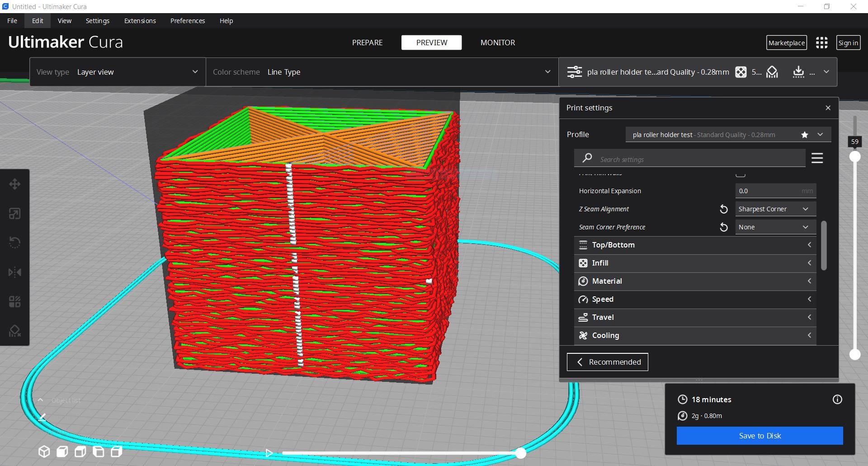Select the Support Blocker tool
The width and height of the screenshot is (868, 466).
click(x=14, y=331)
